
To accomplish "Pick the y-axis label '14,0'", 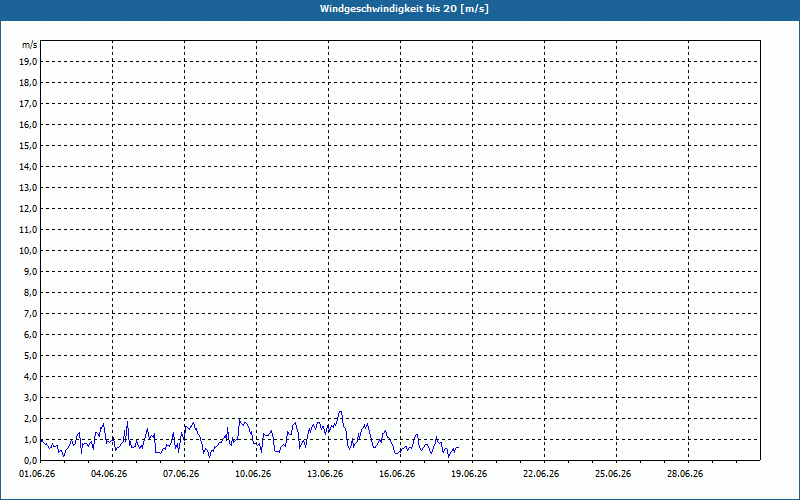I will pos(29,167).
